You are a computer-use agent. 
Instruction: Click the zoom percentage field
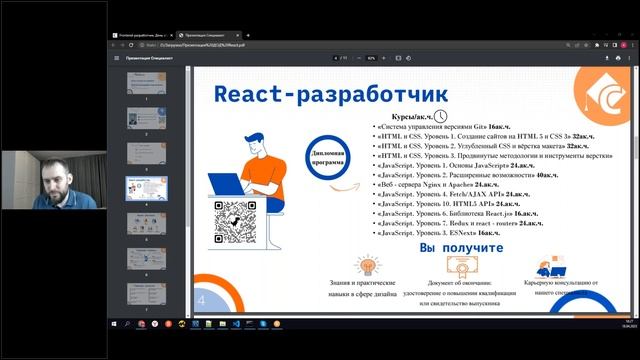pos(371,58)
